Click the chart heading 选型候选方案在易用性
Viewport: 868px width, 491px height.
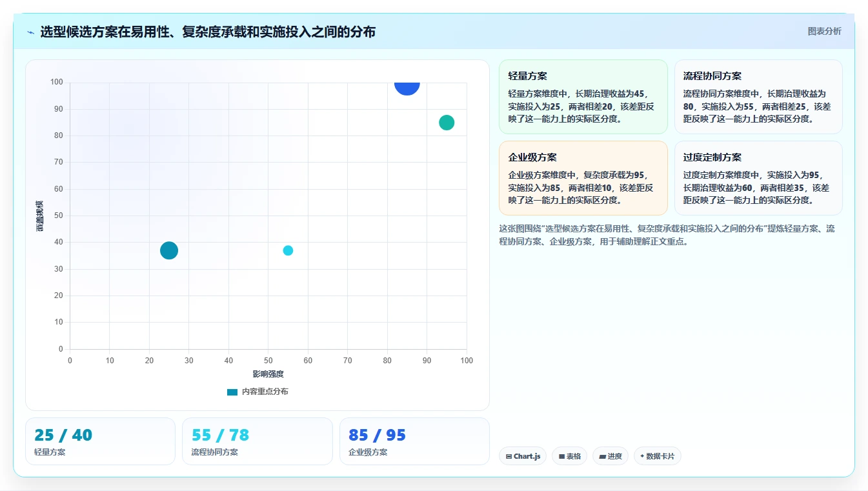pyautogui.click(x=208, y=32)
